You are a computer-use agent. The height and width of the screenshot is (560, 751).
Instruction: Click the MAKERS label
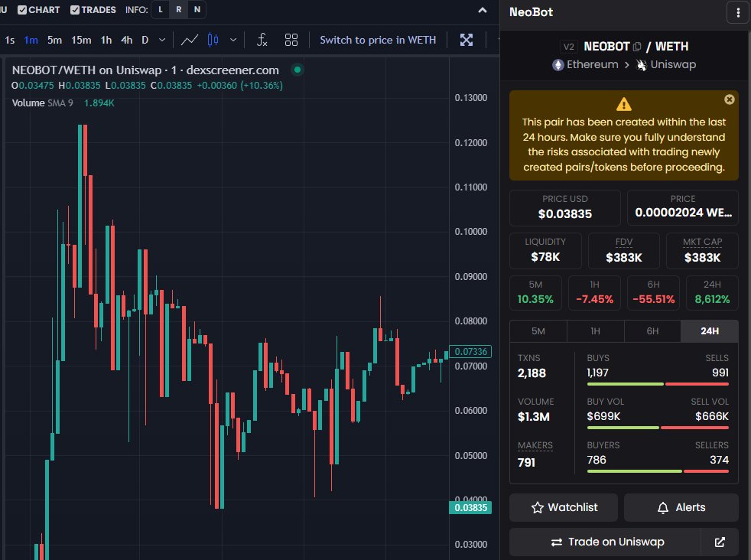point(535,445)
